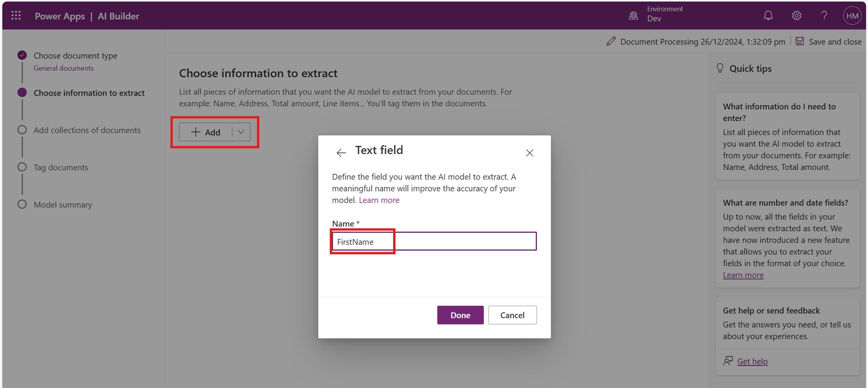
Task: Click the Name input field
Action: (434, 242)
